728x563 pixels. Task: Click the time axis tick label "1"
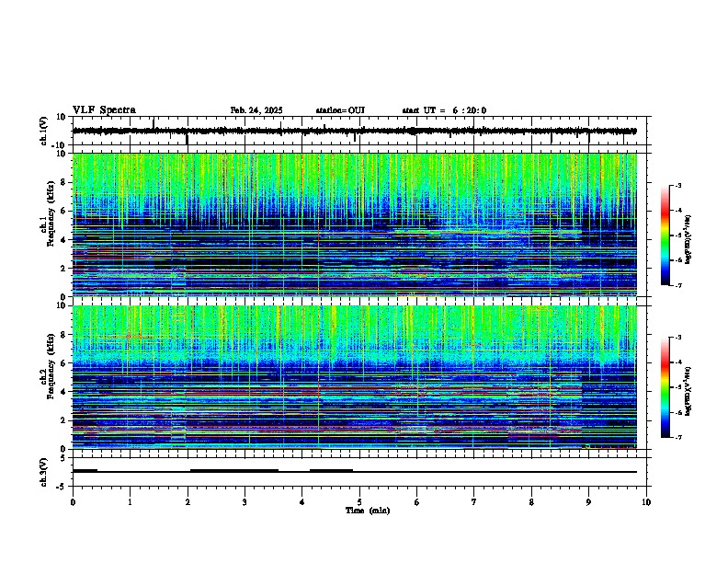130,502
